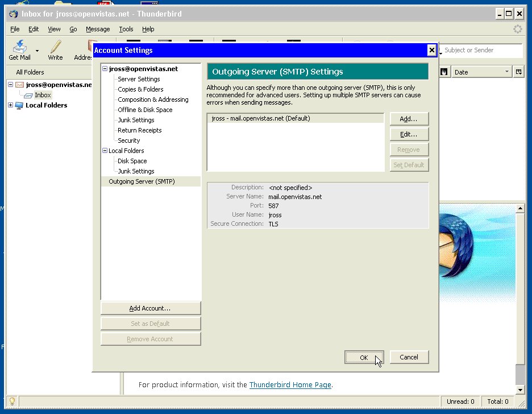The image size is (532, 414).
Task: Open the Go menu
Action: click(73, 29)
